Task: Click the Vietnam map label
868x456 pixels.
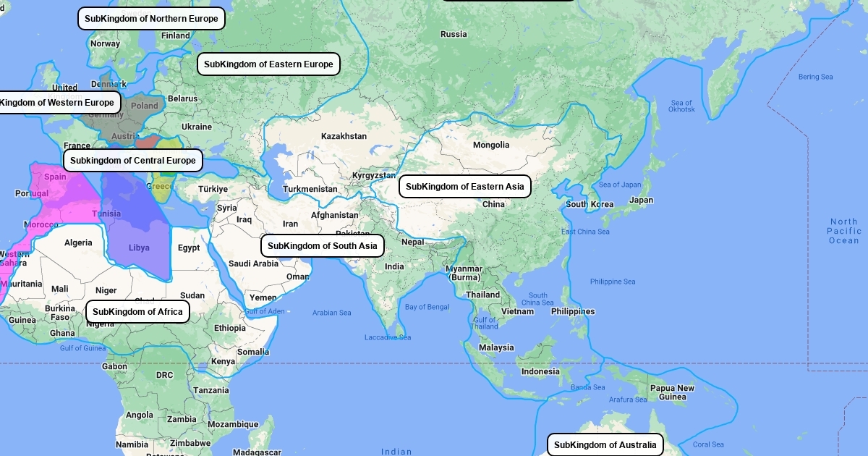Action: 517,311
